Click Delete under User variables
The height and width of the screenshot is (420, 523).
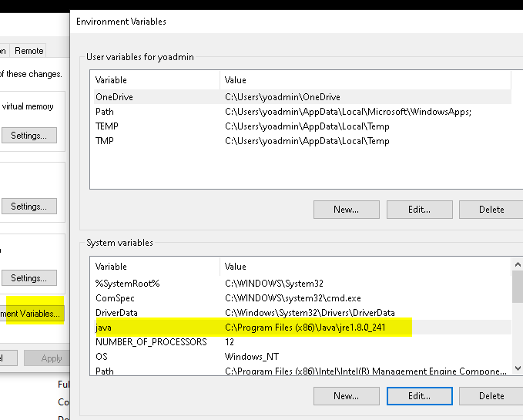tap(491, 210)
